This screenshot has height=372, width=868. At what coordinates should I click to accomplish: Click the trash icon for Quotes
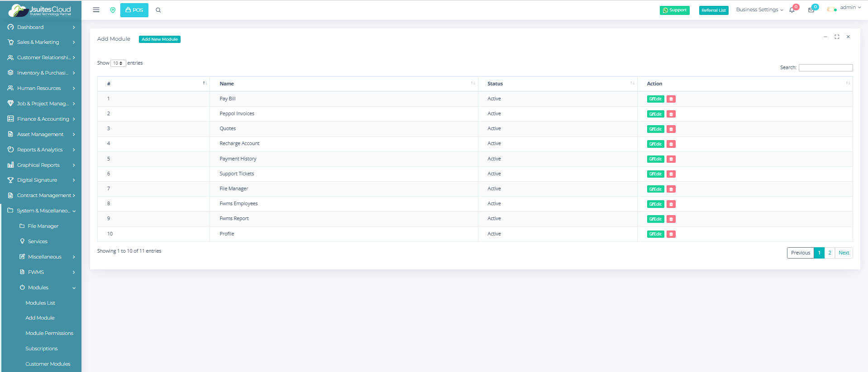tap(671, 129)
